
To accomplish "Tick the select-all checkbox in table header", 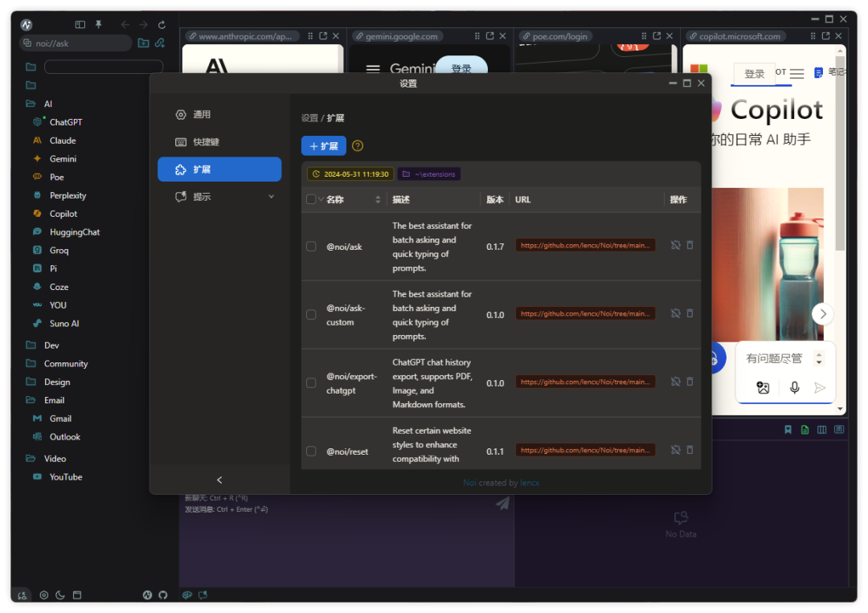I will point(311,200).
